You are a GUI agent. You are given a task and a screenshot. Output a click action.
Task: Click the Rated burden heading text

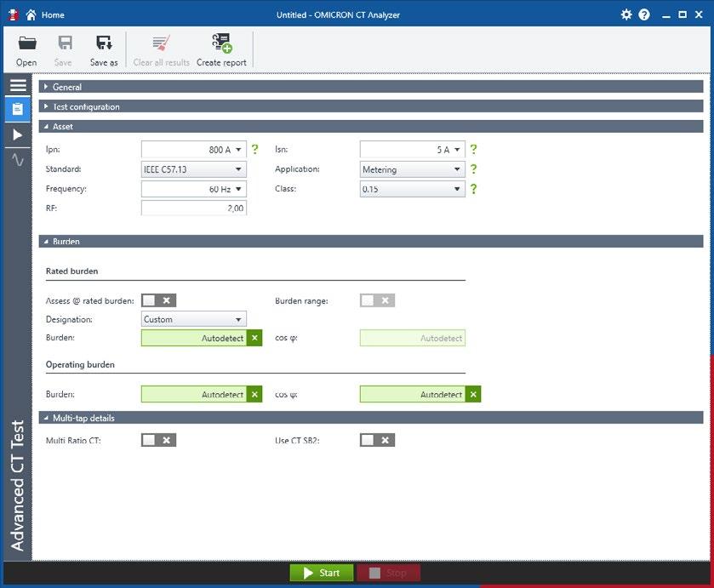point(72,271)
